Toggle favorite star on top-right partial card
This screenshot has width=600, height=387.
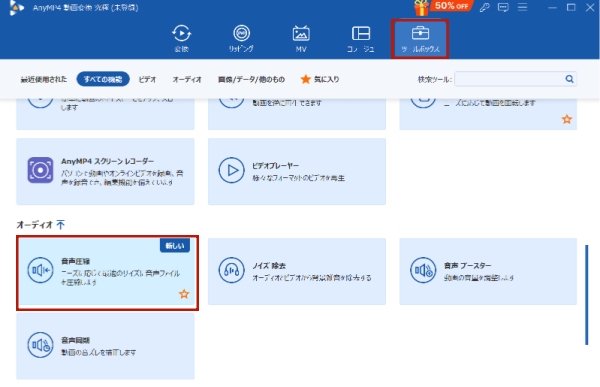click(567, 119)
